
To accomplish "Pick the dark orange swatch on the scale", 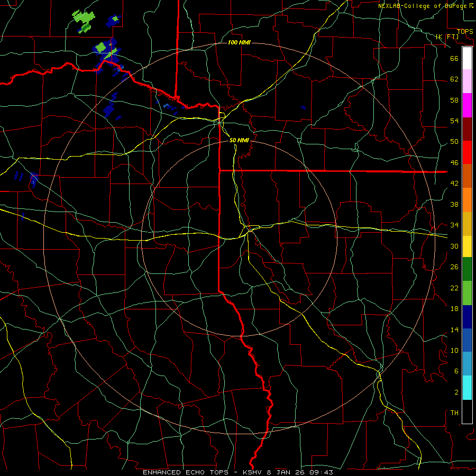I will 467,176.
